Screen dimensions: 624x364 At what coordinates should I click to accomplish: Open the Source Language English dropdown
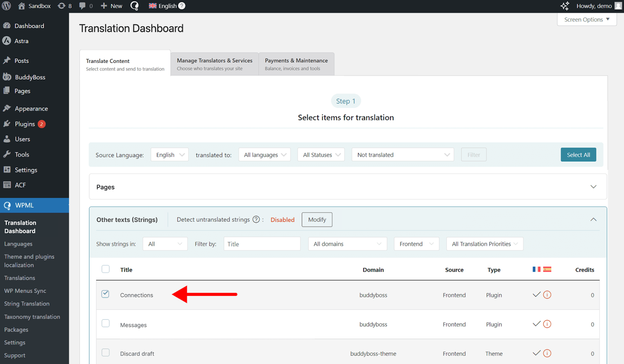tap(170, 155)
